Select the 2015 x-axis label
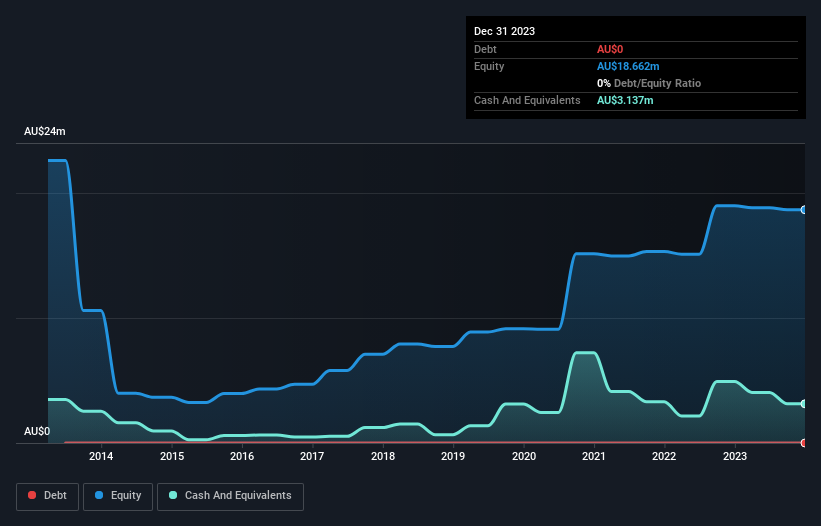This screenshot has height=526, width=821. tap(172, 456)
